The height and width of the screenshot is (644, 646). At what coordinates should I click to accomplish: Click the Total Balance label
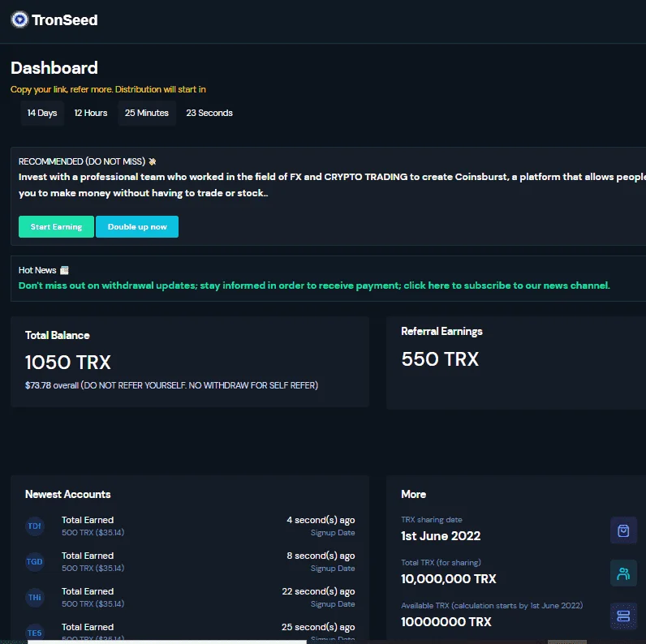tap(58, 335)
